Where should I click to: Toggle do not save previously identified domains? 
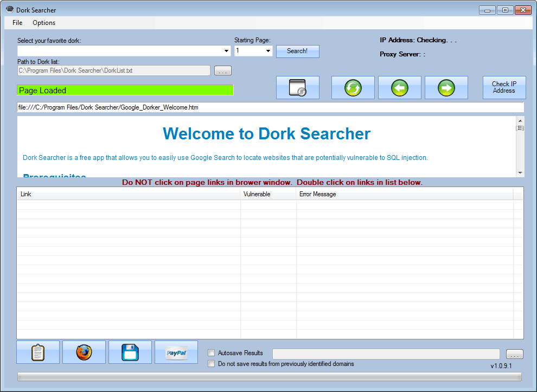pyautogui.click(x=212, y=364)
